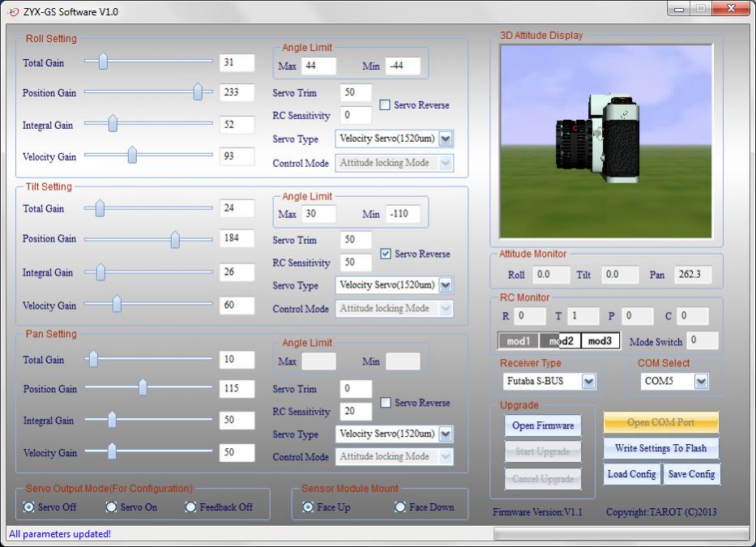756x547 pixels.
Task: Expand the Roll Servo Type dropdown
Action: 445,139
